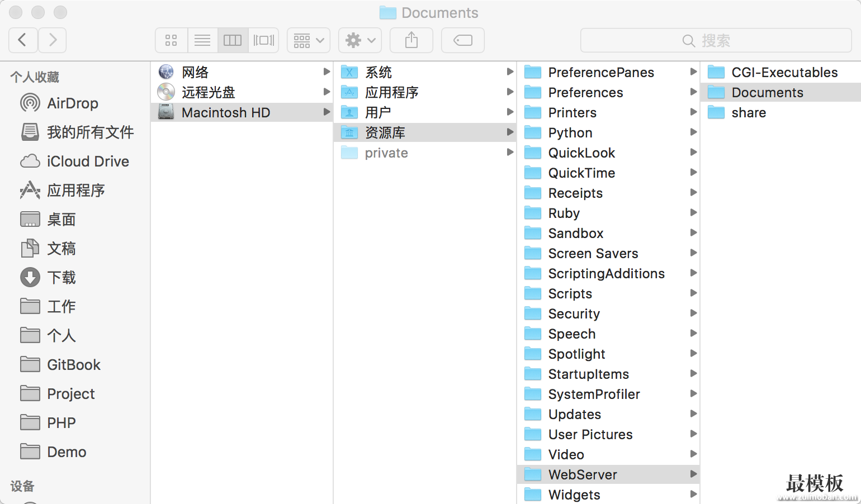Viewport: 861px width, 504px height.
Task: Switch to Cover Flow view
Action: (x=263, y=40)
